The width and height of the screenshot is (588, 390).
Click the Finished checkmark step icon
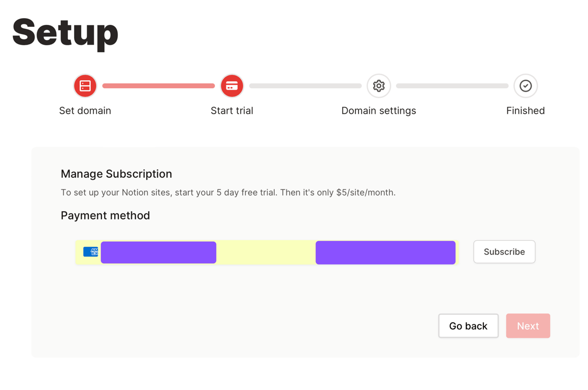(526, 86)
